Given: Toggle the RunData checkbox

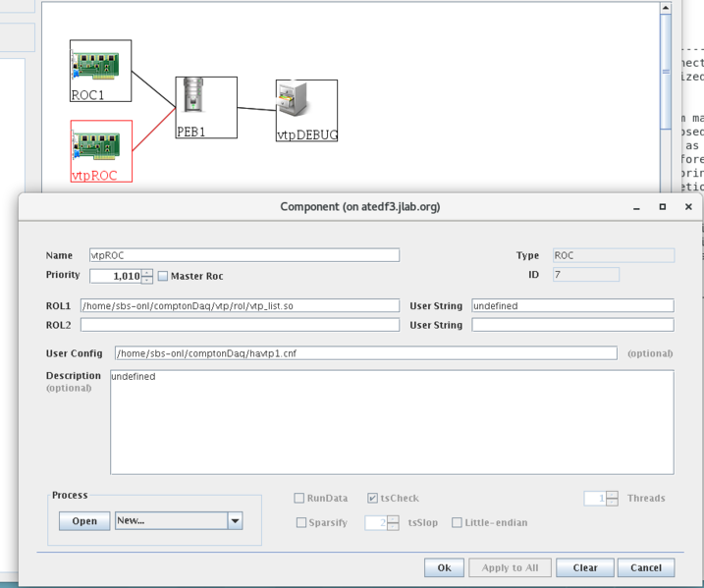Looking at the screenshot, I should pyautogui.click(x=298, y=498).
